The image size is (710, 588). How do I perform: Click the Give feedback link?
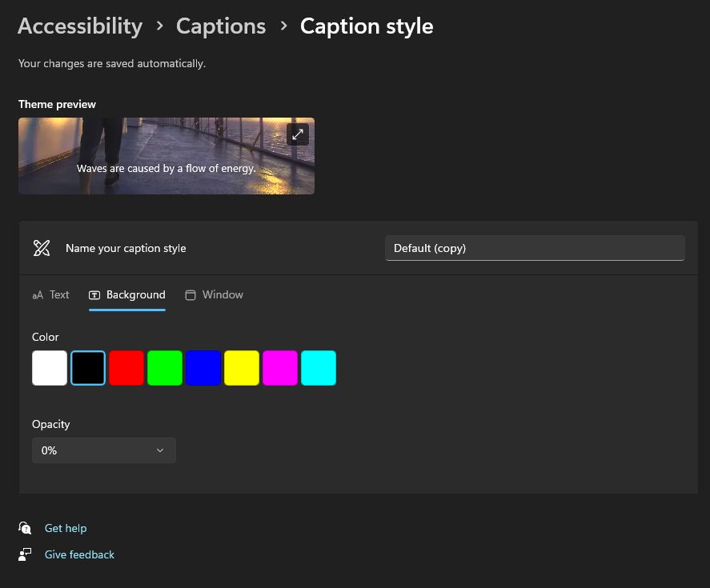(79, 554)
